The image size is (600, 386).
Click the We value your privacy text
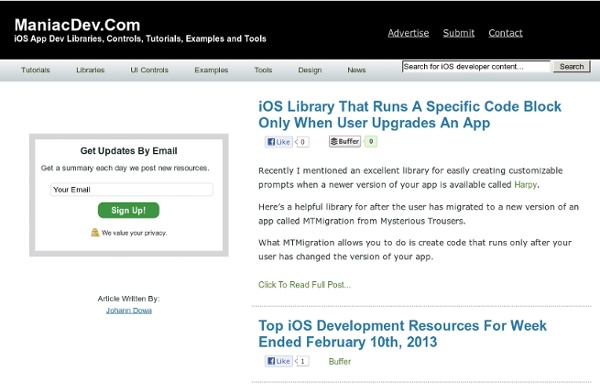click(x=134, y=233)
